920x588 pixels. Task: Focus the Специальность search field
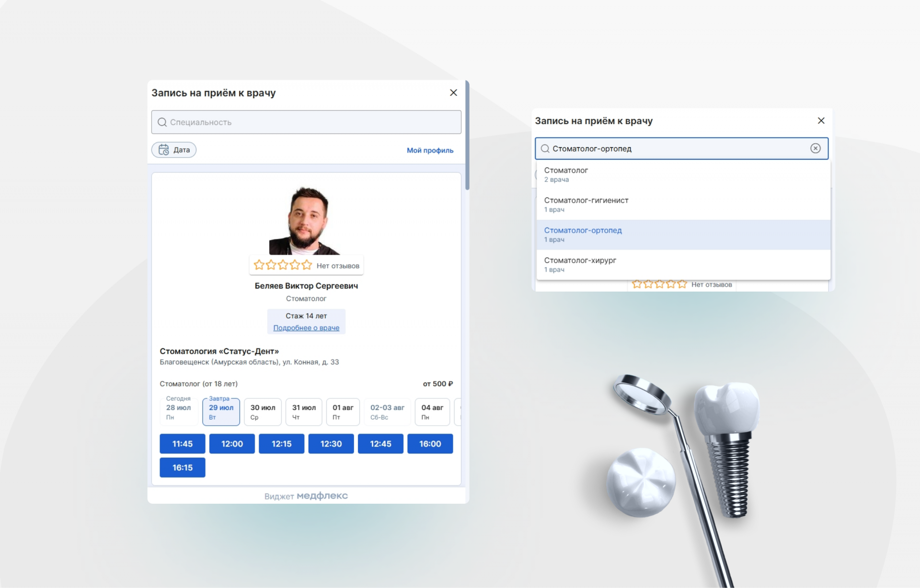306,122
